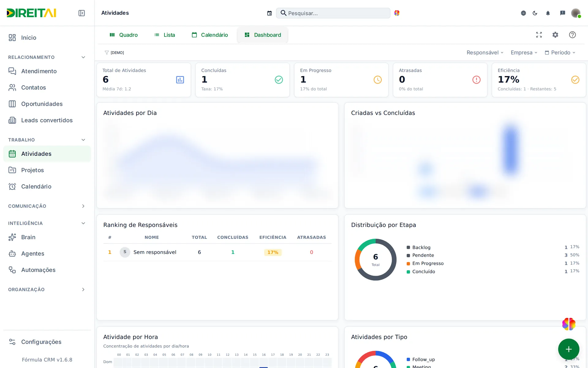Click the ATRASADAS column header
This screenshot has height=368, width=588.
coord(311,237)
